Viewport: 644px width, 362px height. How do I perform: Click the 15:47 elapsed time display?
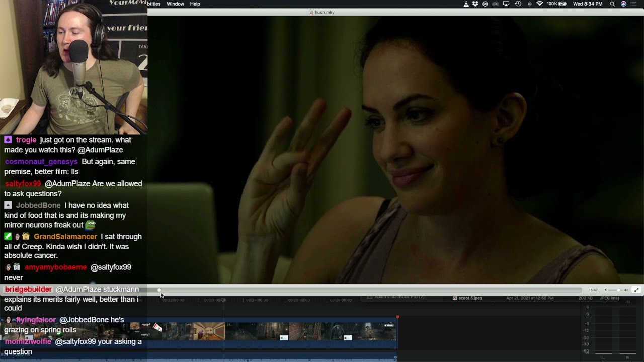coord(593,290)
